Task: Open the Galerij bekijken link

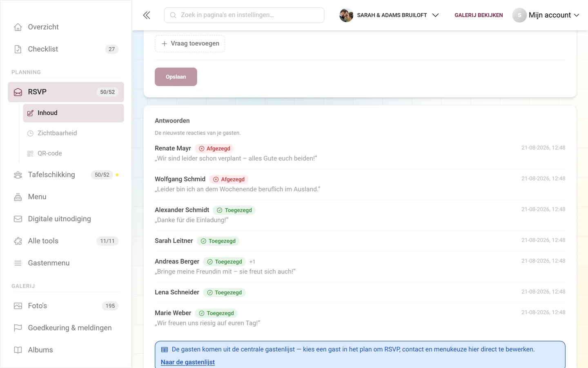Action: click(x=479, y=15)
